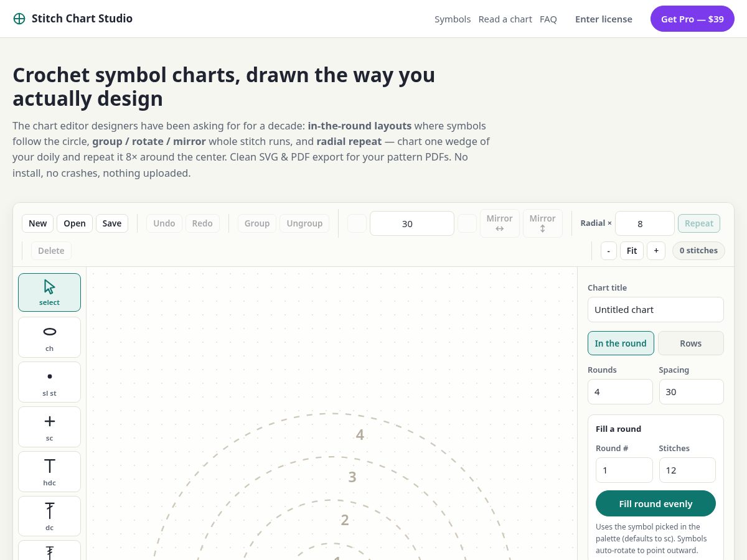Fit the chart to view
Image resolution: width=747 pixels, height=560 pixels.
pyautogui.click(x=632, y=251)
